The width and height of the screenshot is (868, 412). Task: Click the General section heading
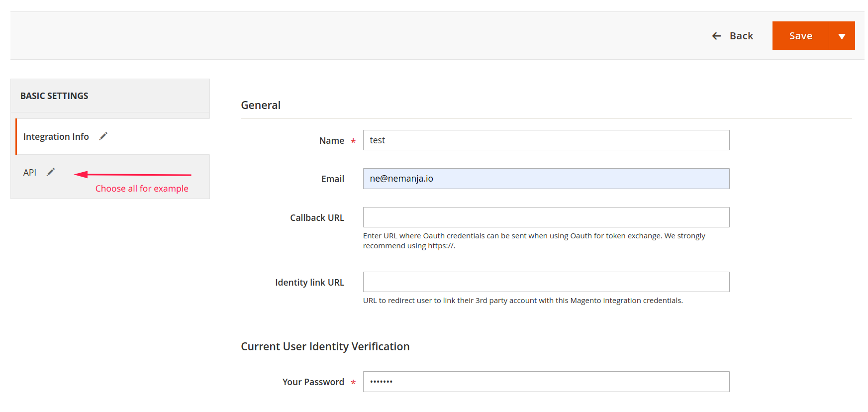tap(261, 105)
